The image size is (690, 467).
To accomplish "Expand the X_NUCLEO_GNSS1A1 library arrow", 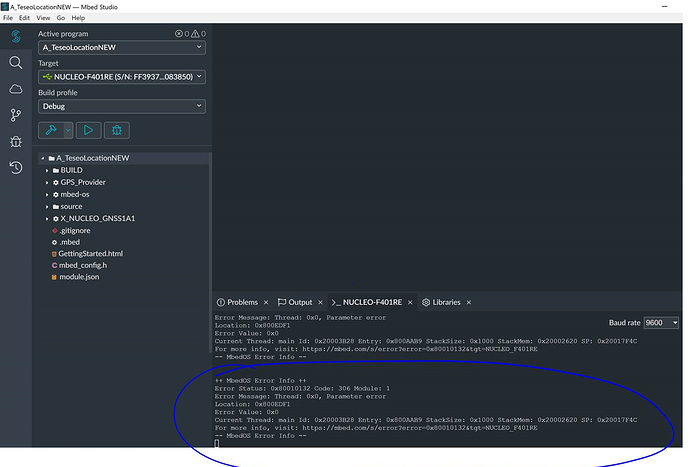I will coord(47,218).
